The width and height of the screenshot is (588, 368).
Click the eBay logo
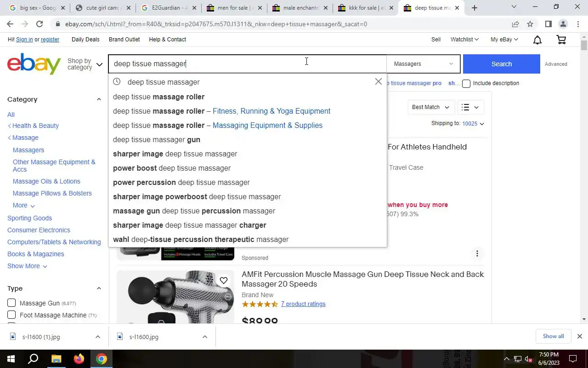tap(34, 63)
